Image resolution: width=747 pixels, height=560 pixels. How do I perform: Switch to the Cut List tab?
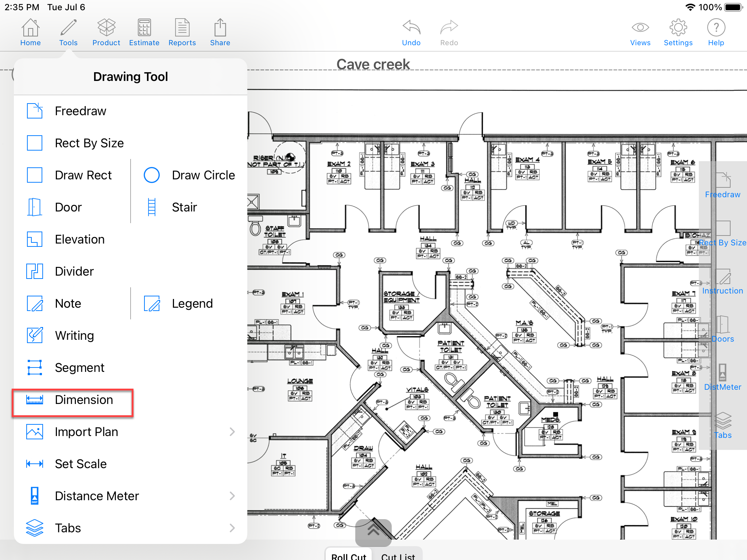(398, 556)
